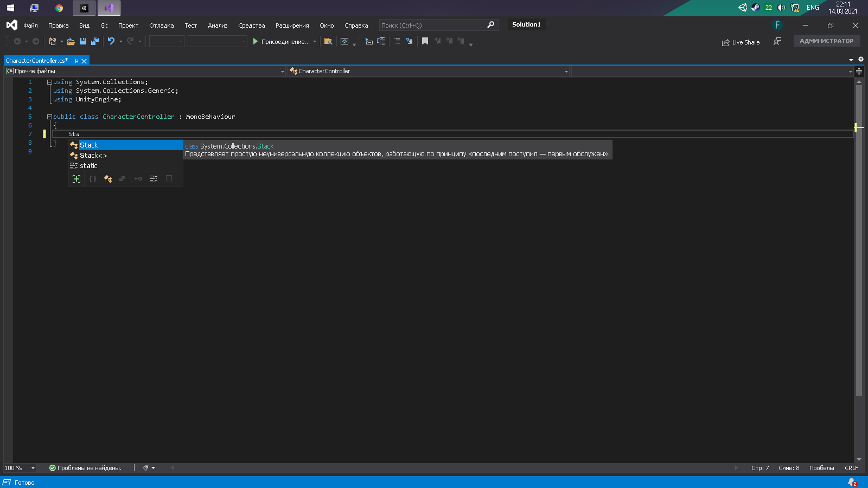
Task: Open the feedback icon beside Live Share
Action: (x=777, y=41)
